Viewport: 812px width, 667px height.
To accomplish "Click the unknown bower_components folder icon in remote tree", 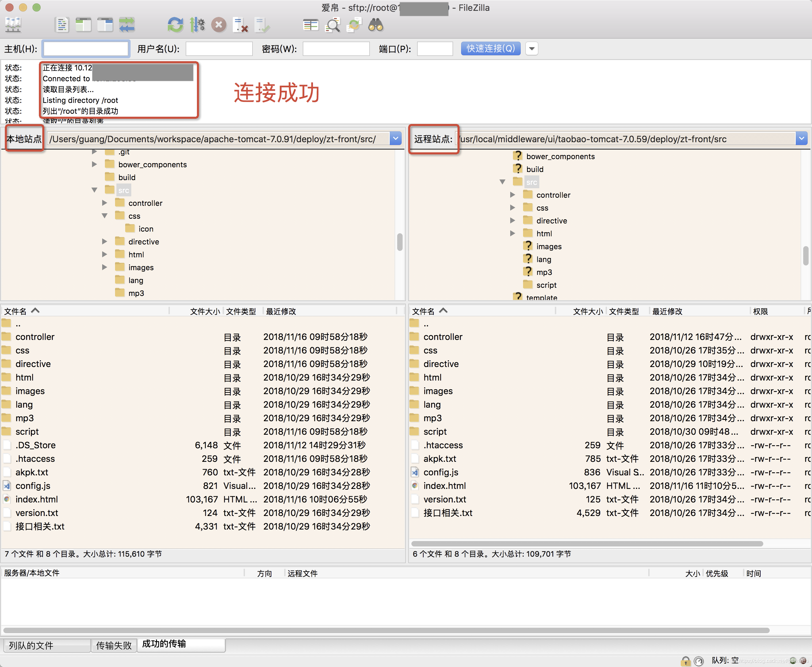I will point(518,156).
